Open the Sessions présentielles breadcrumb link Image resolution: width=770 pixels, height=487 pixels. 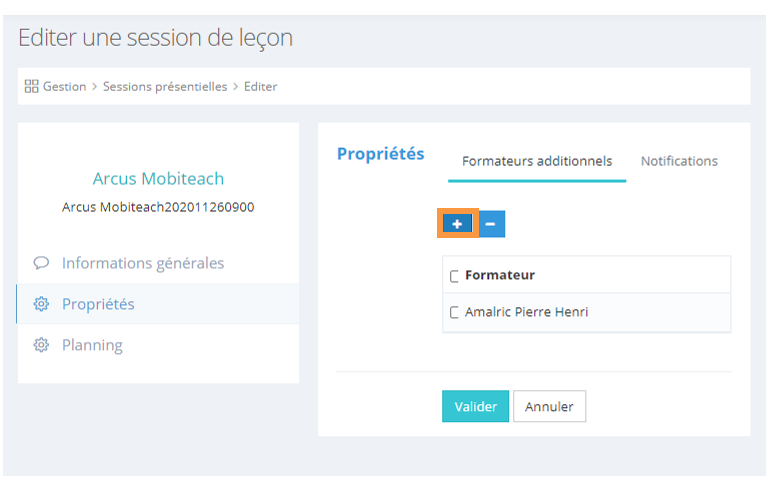pos(165,87)
